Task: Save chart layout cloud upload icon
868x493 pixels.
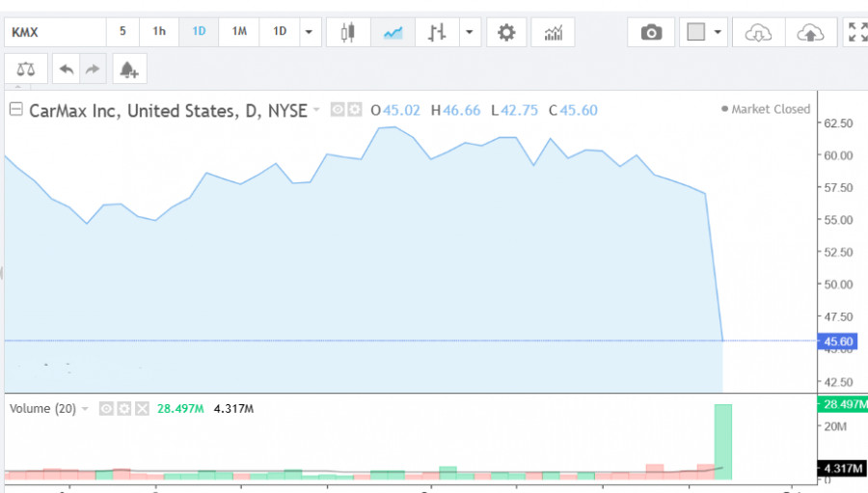Action: click(x=810, y=32)
